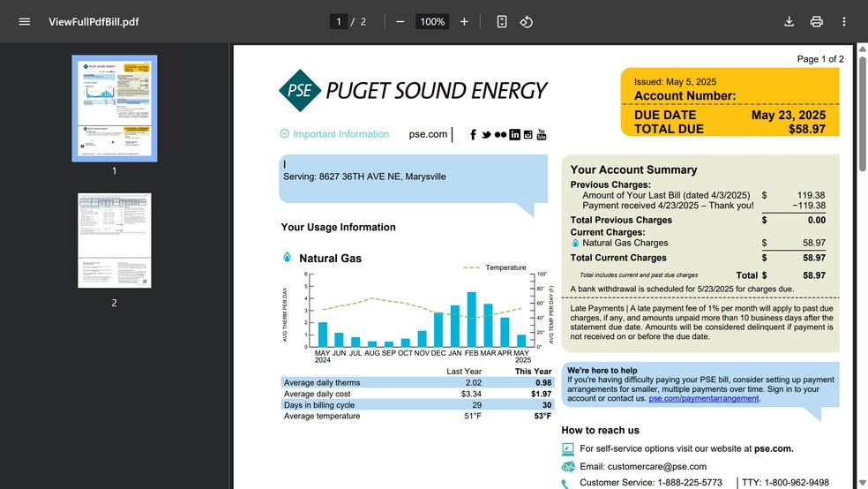Print the PDF document
The height and width of the screenshot is (489, 868).
(x=817, y=21)
